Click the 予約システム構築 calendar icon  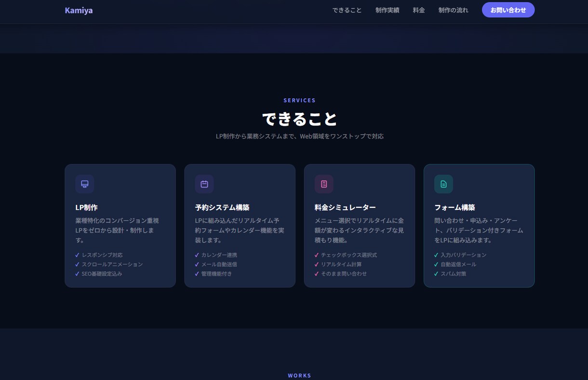[204, 184]
